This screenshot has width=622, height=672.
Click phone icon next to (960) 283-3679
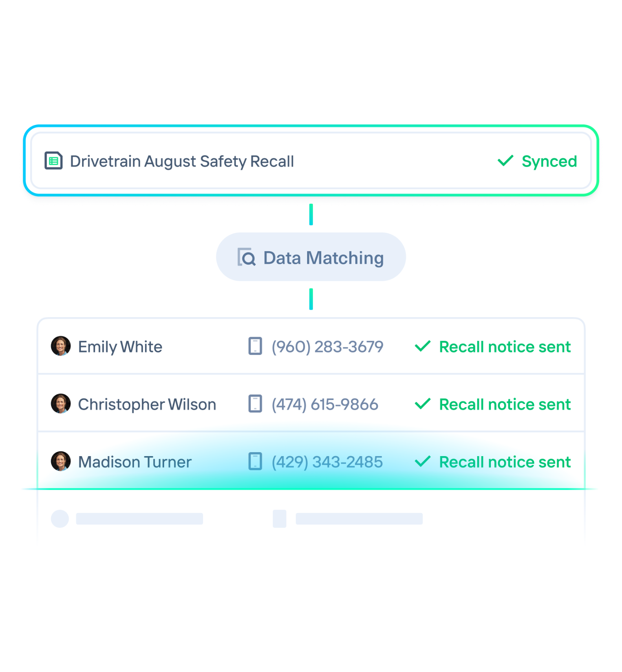click(255, 346)
